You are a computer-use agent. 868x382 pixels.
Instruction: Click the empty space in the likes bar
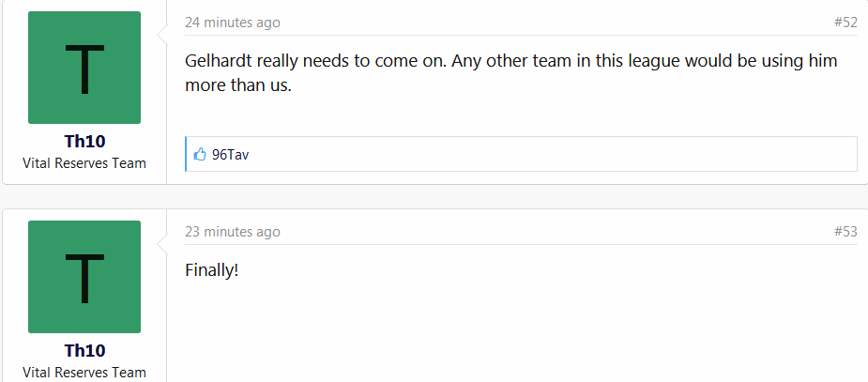point(544,155)
